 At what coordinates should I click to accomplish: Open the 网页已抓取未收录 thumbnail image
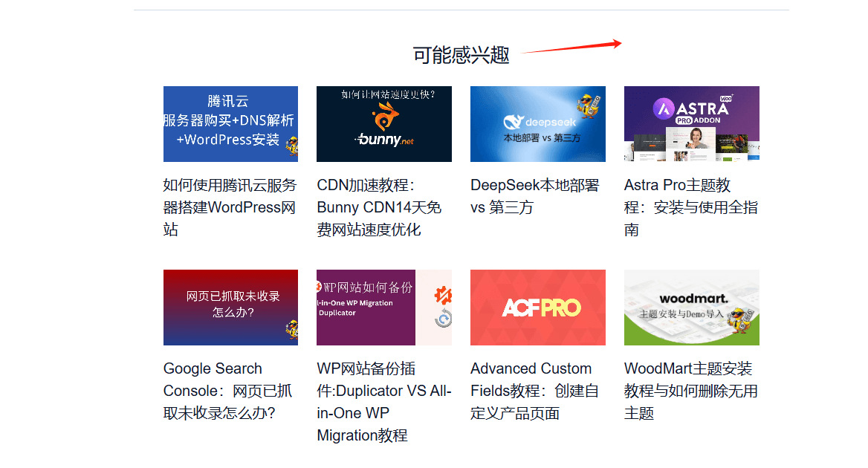coord(230,308)
